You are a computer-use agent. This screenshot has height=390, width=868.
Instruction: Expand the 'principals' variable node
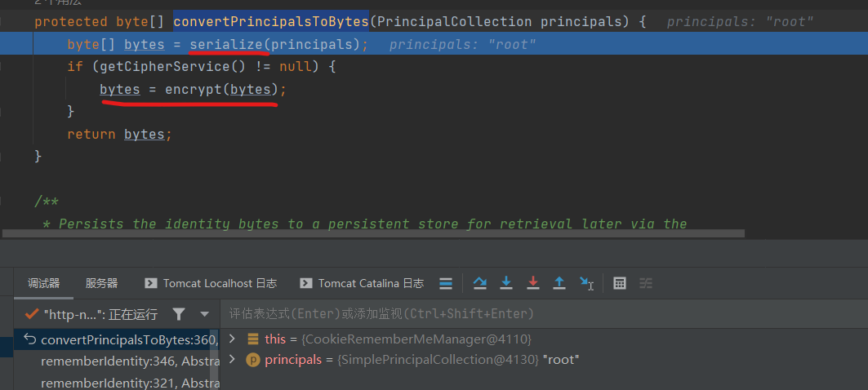(233, 360)
